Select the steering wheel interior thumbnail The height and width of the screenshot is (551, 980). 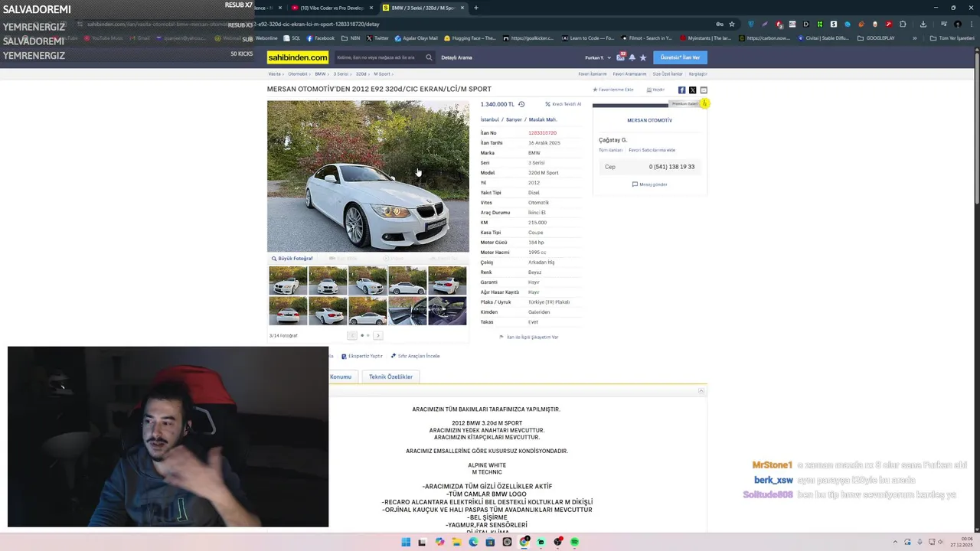tap(447, 311)
